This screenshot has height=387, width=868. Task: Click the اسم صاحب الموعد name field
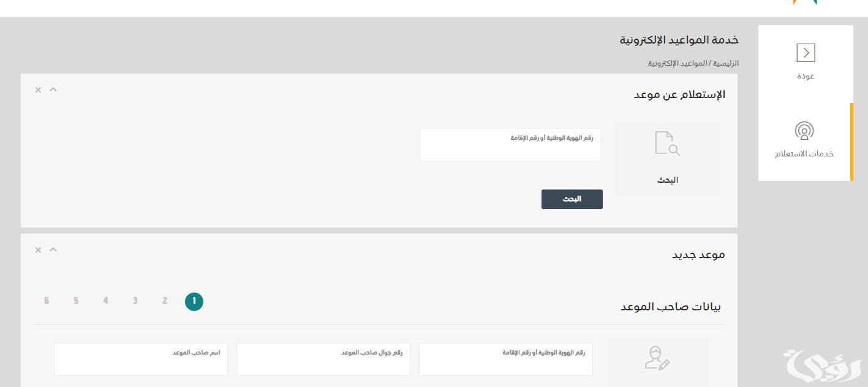coord(141,359)
